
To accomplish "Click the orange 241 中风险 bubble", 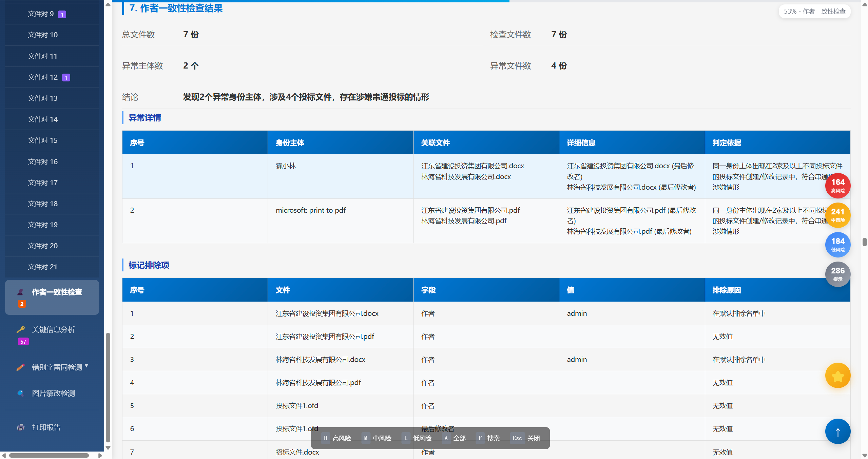I will pyautogui.click(x=837, y=215).
